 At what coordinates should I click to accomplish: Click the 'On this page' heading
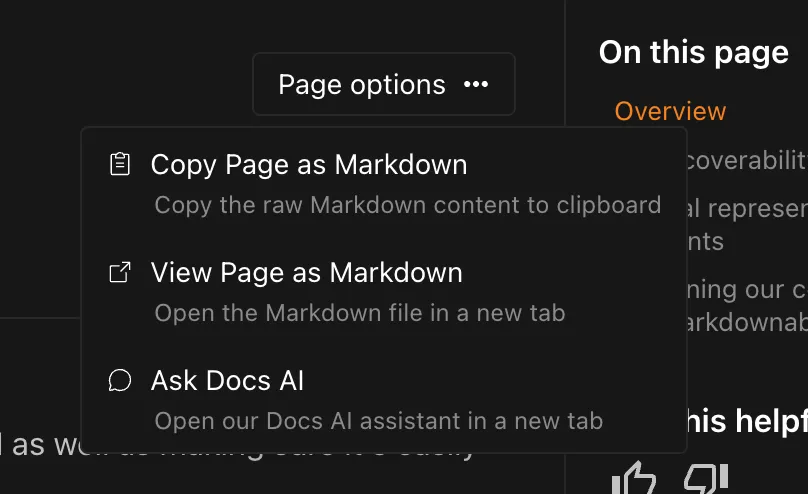click(x=694, y=53)
